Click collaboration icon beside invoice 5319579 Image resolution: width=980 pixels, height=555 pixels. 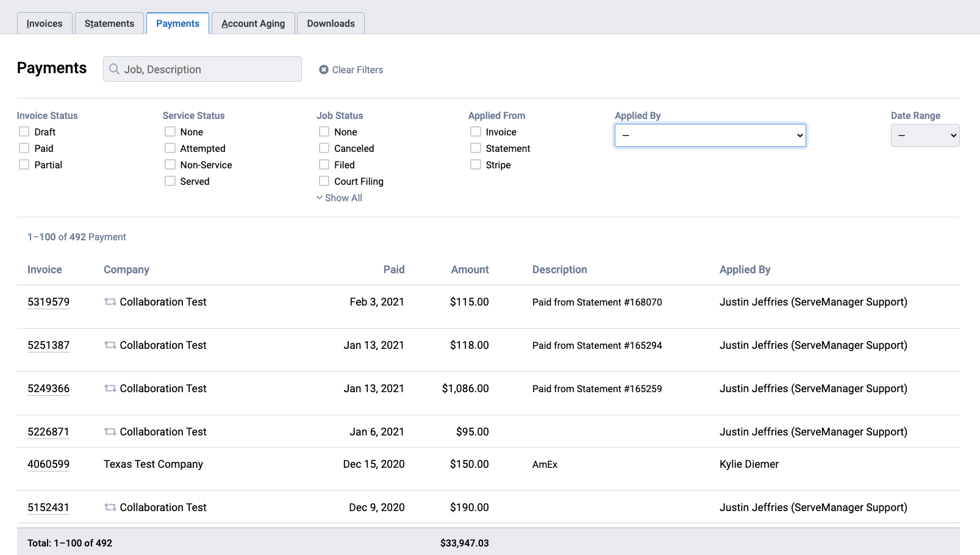[110, 302]
